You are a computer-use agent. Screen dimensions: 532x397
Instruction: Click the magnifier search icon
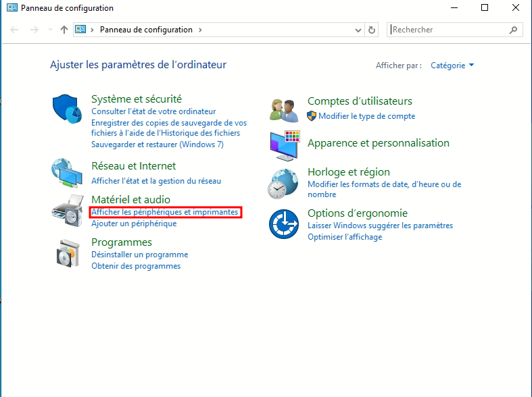point(513,30)
